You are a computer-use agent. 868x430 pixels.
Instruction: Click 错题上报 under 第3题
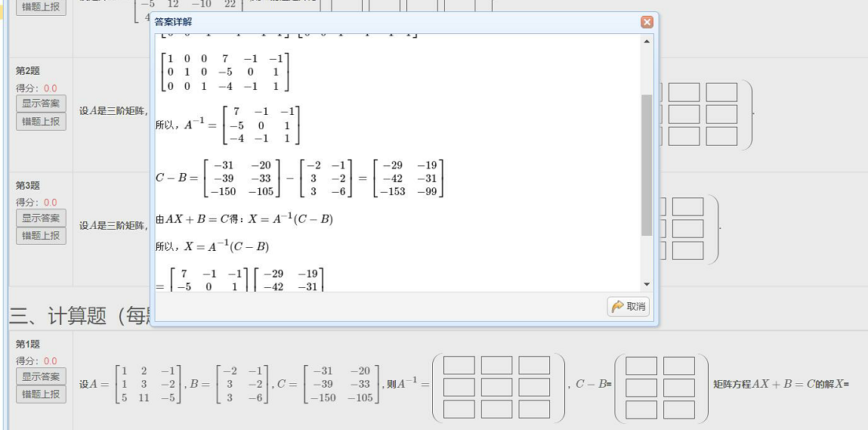pos(41,236)
